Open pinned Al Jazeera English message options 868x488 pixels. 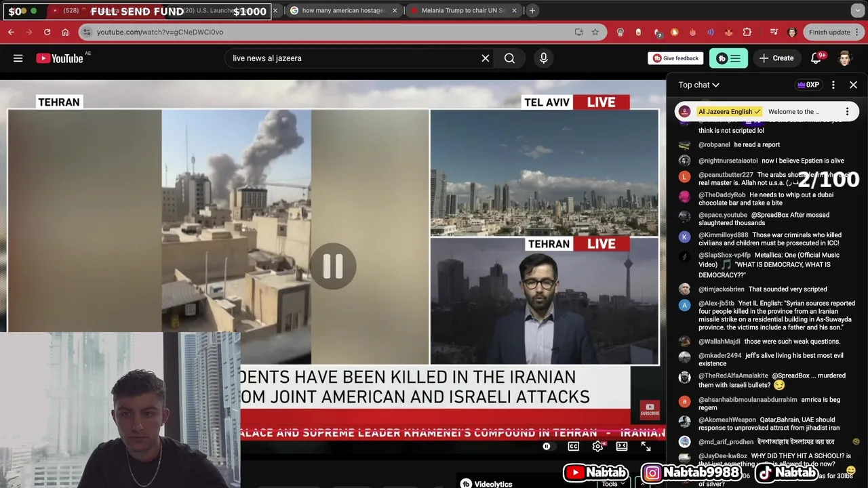pos(847,111)
